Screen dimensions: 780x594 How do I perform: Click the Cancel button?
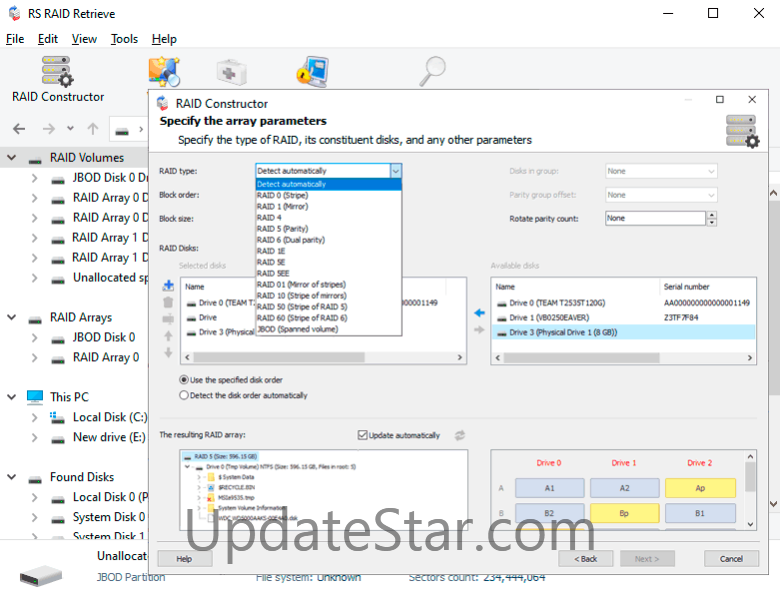pyautogui.click(x=731, y=559)
